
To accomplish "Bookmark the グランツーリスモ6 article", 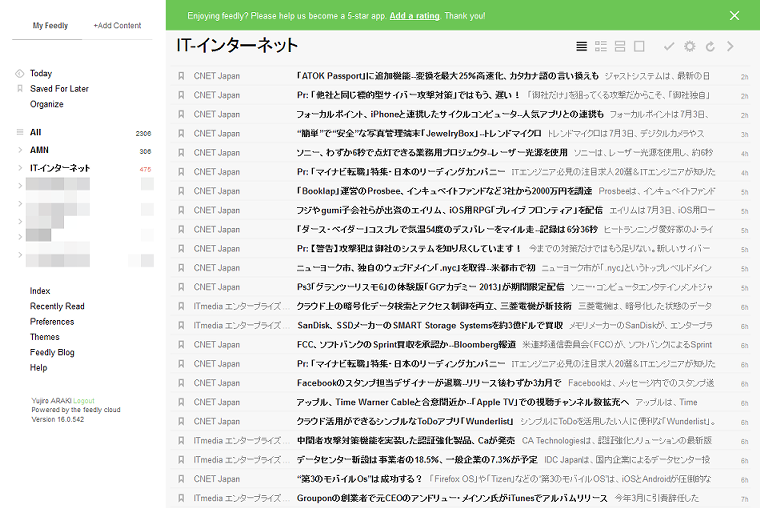I will coord(181,287).
